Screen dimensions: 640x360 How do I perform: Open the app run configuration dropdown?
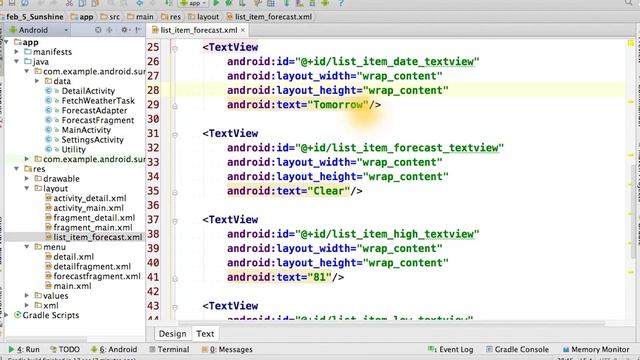[193, 3]
